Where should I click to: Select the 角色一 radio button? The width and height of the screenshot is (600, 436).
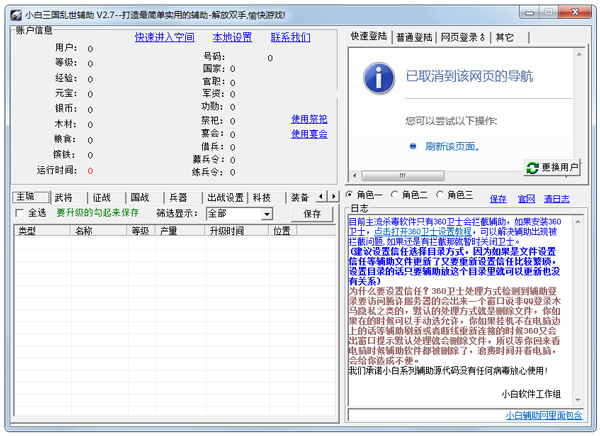point(351,196)
